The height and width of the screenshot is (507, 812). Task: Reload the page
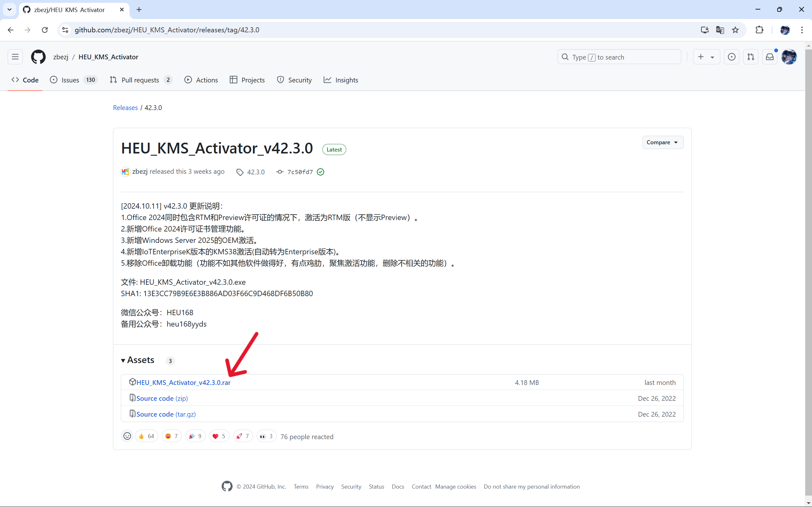coord(45,30)
